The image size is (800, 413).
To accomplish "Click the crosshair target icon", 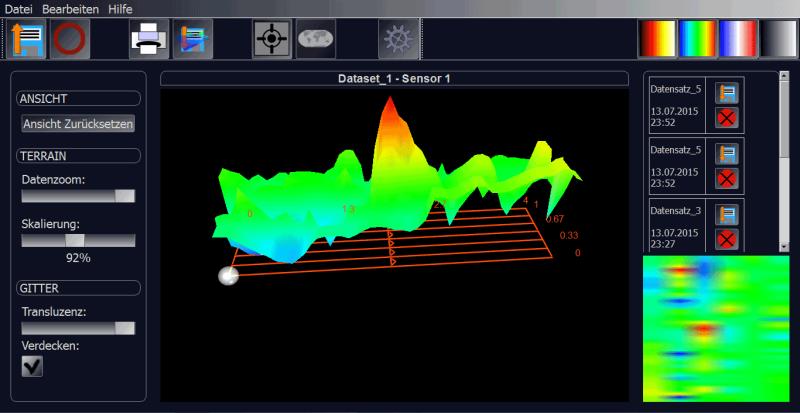I will point(271,39).
